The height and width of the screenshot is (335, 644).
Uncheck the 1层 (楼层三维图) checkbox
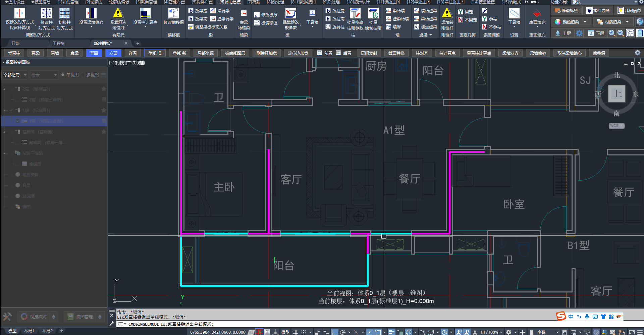pyautogui.click(x=18, y=121)
